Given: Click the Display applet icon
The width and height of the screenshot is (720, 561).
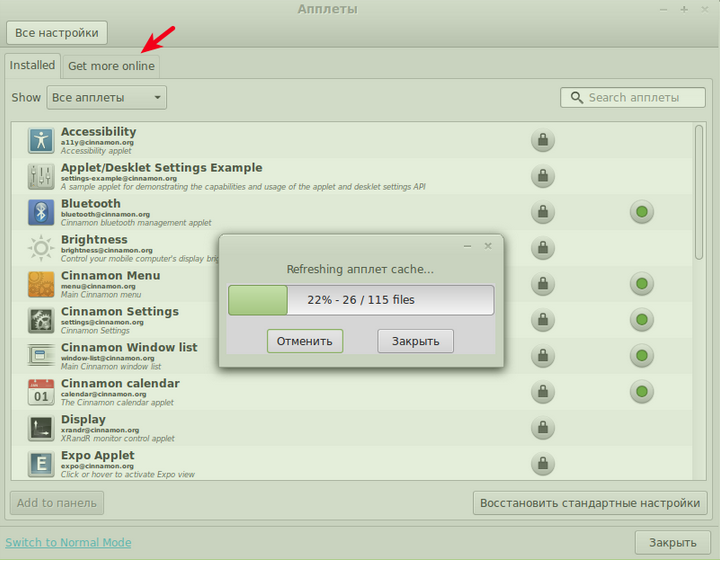Looking at the screenshot, I should click(x=41, y=428).
